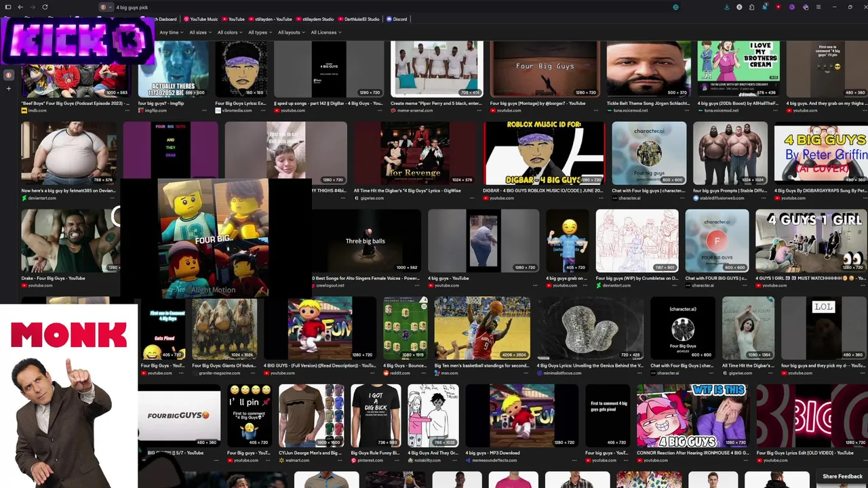Open the 'I Love My Brothers Creamer' cartoon thumbnail
The height and width of the screenshot is (488, 868).
738,69
